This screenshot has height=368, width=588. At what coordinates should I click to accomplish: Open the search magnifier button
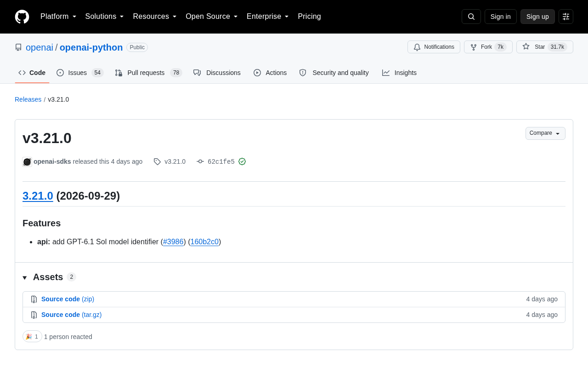(x=471, y=17)
